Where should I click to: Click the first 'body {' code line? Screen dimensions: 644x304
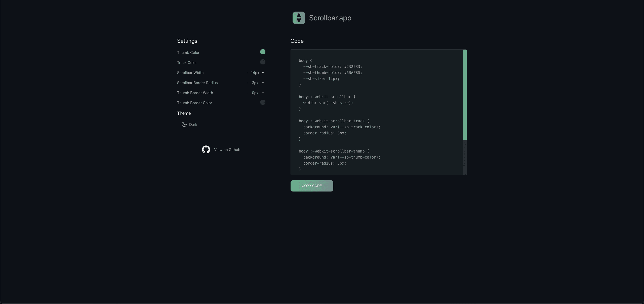pyautogui.click(x=305, y=61)
